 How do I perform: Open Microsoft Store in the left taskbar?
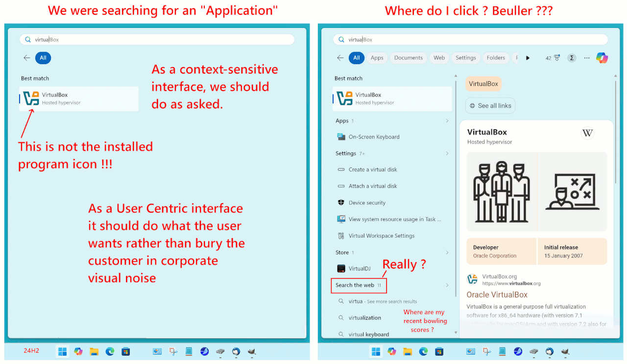pyautogui.click(x=125, y=351)
